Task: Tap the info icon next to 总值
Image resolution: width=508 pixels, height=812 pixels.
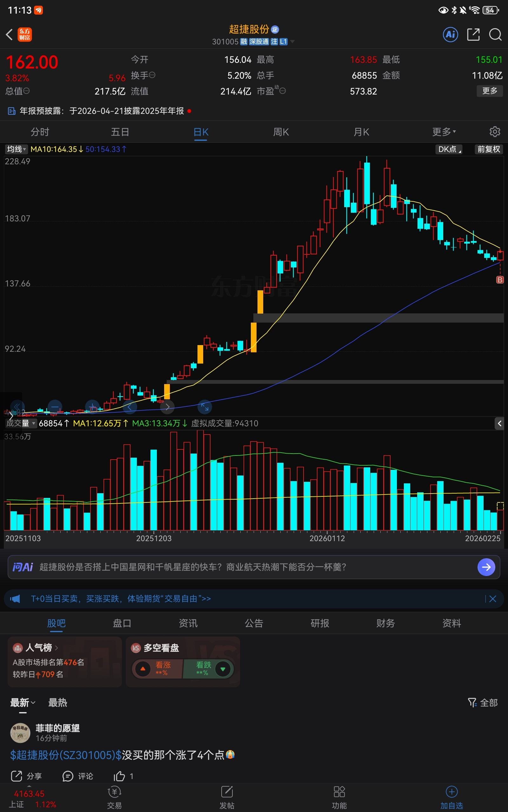Action: pos(26,91)
